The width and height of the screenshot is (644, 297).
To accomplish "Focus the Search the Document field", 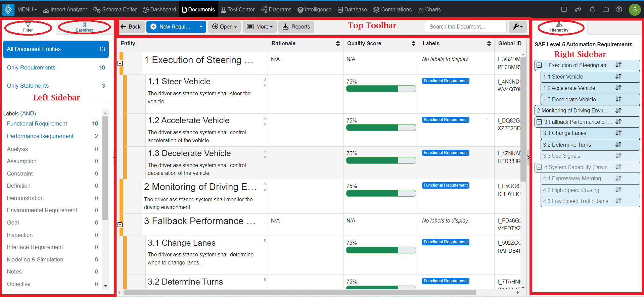I will tap(465, 27).
